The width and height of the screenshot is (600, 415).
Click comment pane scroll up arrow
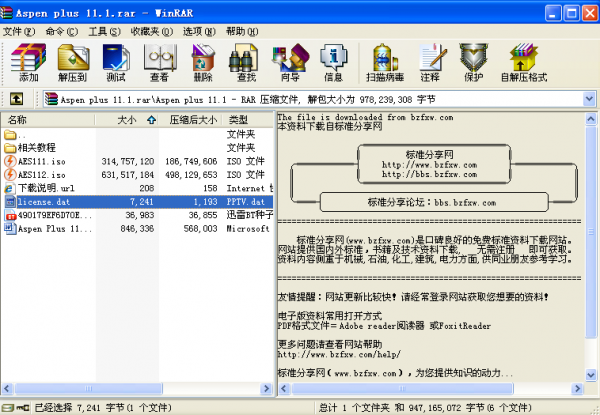(591, 119)
